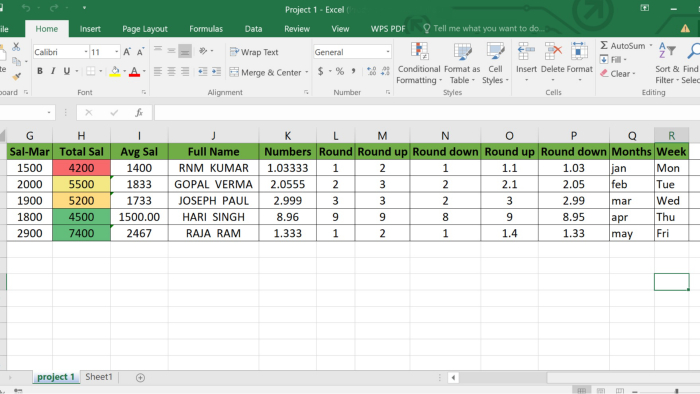
Task: Toggle Wrap Text
Action: (x=254, y=52)
